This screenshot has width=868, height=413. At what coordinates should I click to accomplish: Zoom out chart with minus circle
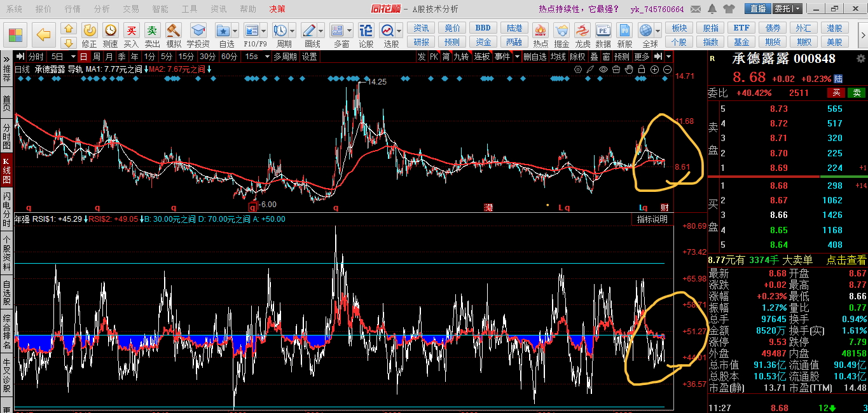[666, 69]
